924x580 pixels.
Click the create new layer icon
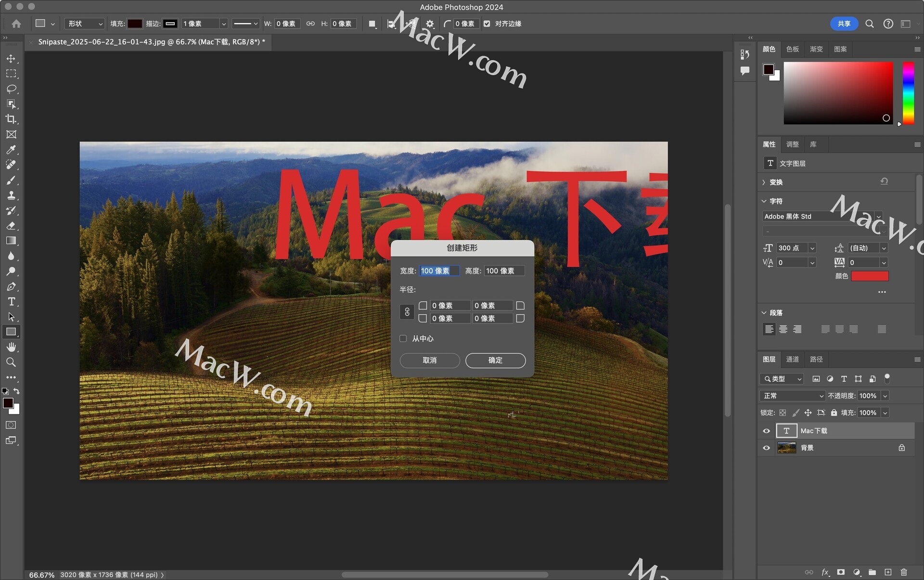888,572
